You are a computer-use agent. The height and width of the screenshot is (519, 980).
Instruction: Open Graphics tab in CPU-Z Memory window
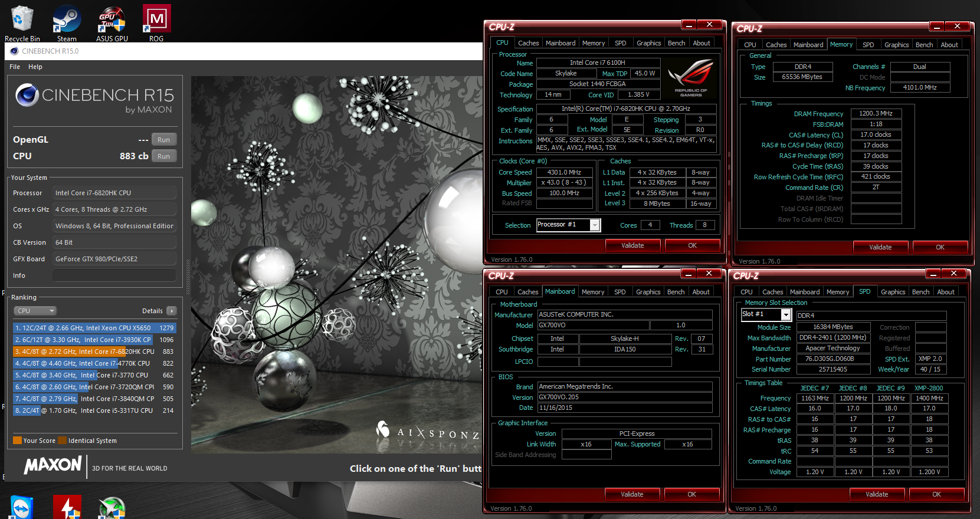pos(897,45)
